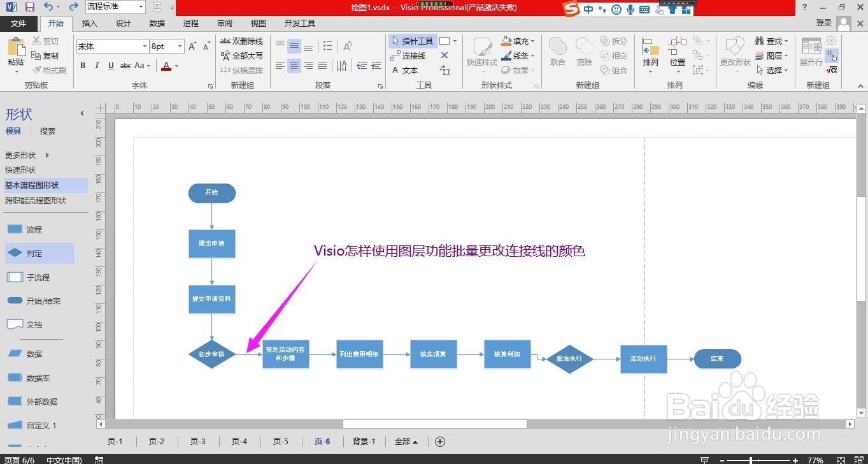Click the Arrange (排列) button
The height and width of the screenshot is (464, 868).
[x=650, y=55]
